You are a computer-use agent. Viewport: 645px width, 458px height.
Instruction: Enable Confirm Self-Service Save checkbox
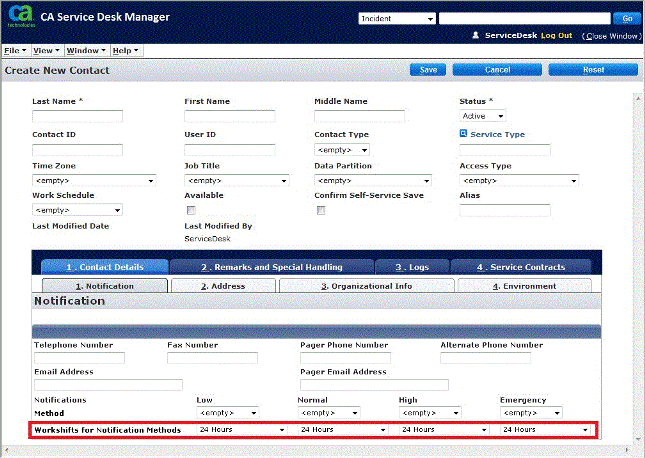(x=320, y=211)
